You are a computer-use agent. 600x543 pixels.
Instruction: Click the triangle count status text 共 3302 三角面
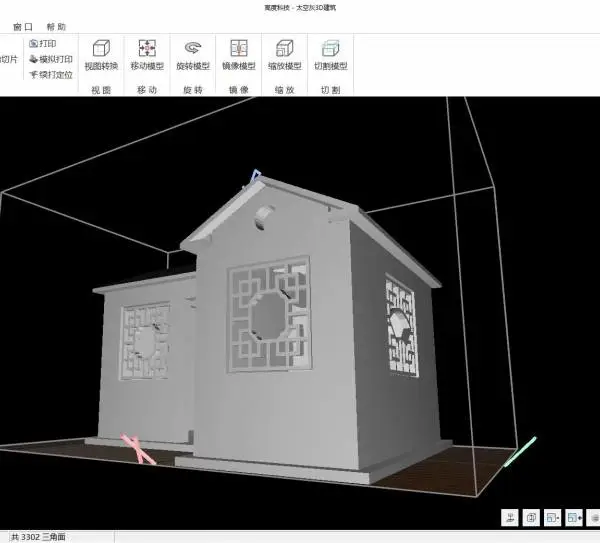[38, 537]
